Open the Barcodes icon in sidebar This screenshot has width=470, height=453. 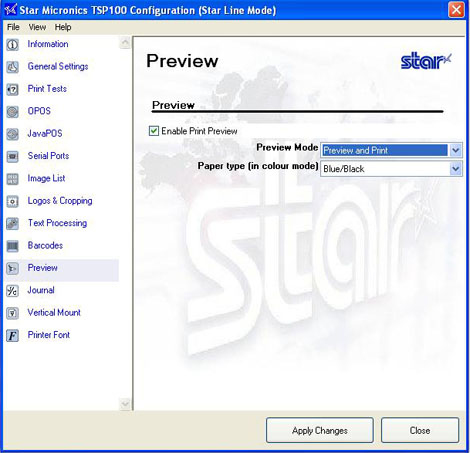[x=13, y=246]
